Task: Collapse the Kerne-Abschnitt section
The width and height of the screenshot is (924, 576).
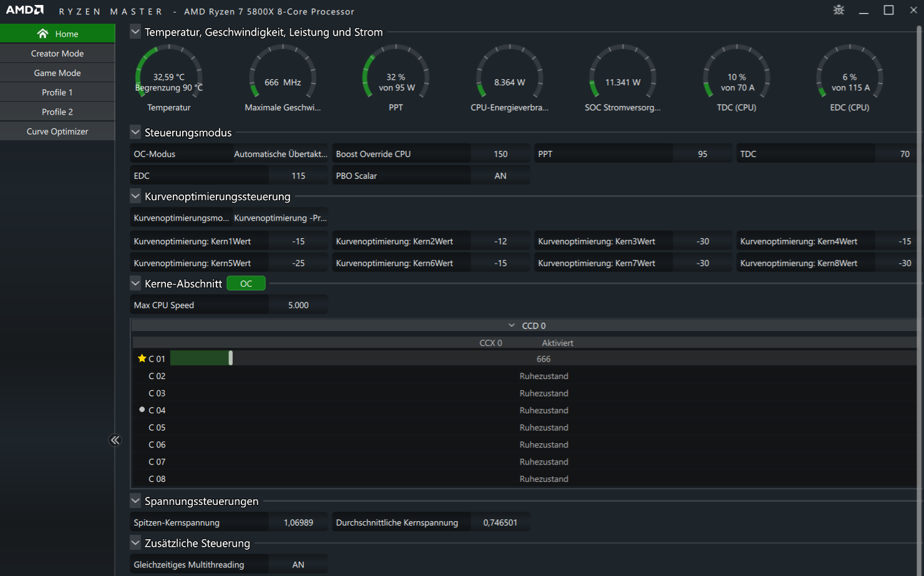Action: (x=135, y=283)
